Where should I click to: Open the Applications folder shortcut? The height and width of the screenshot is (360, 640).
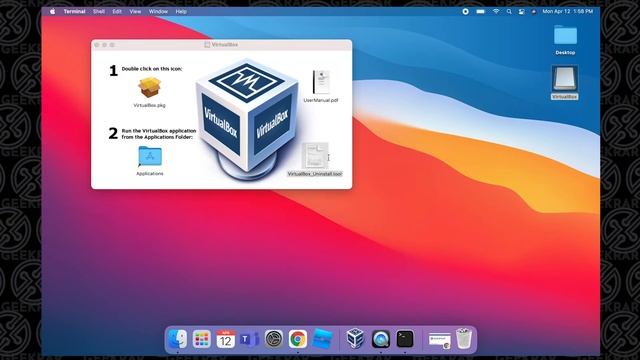coord(150,156)
